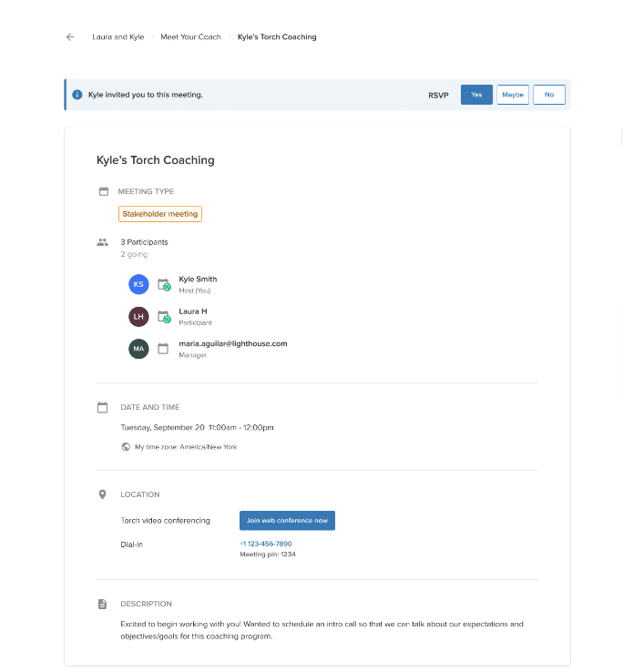
Task: Click the Stakeholder meeting tag
Action: [159, 214]
